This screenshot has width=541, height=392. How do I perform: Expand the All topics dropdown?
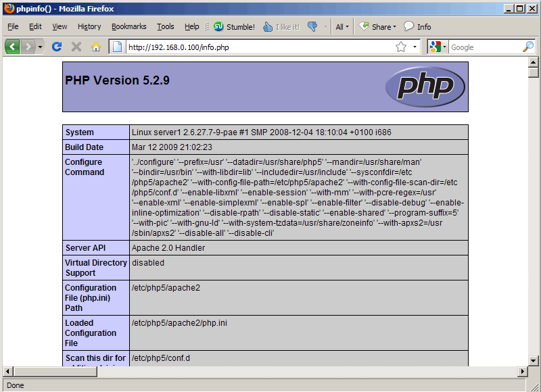pos(342,26)
